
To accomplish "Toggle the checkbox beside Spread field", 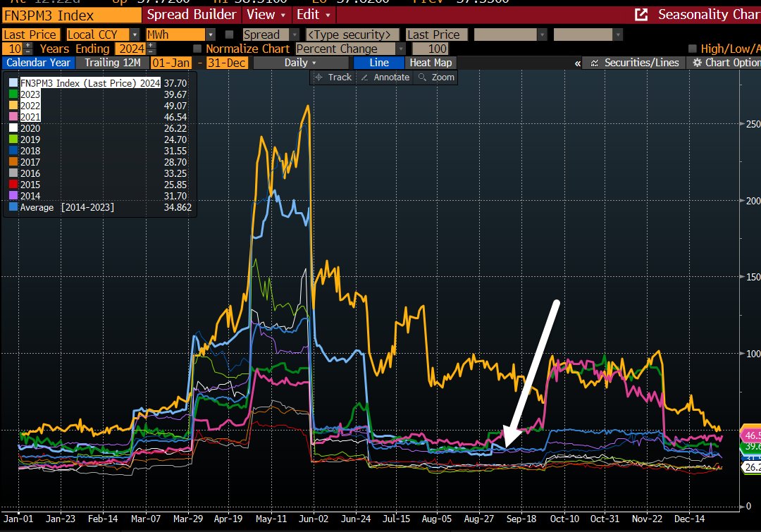I will coord(229,35).
